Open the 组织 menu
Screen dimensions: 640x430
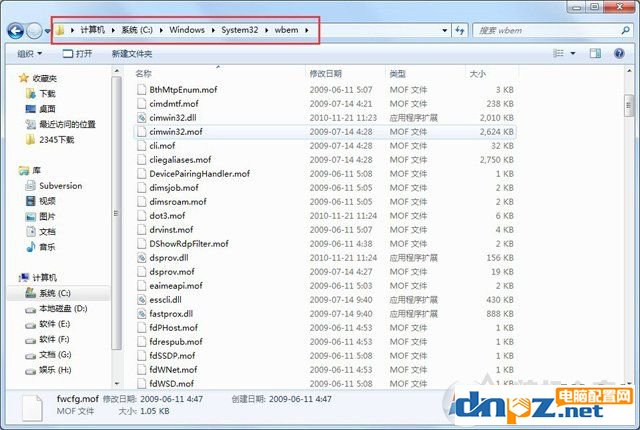[29, 53]
